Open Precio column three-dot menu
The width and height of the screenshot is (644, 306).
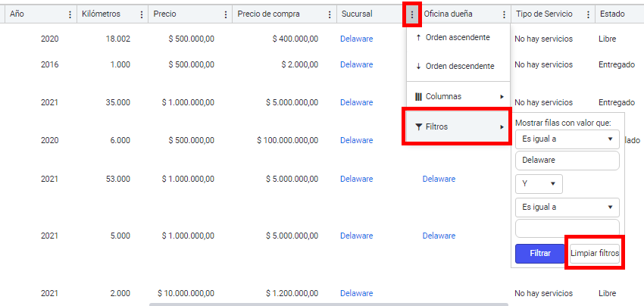point(225,14)
